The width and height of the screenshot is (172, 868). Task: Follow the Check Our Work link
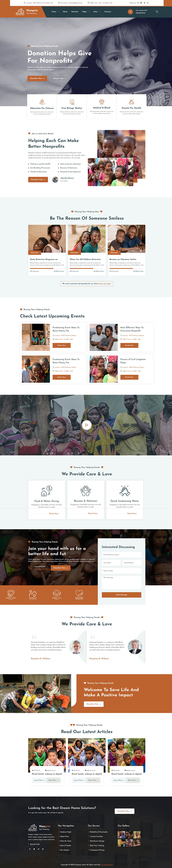105,283
